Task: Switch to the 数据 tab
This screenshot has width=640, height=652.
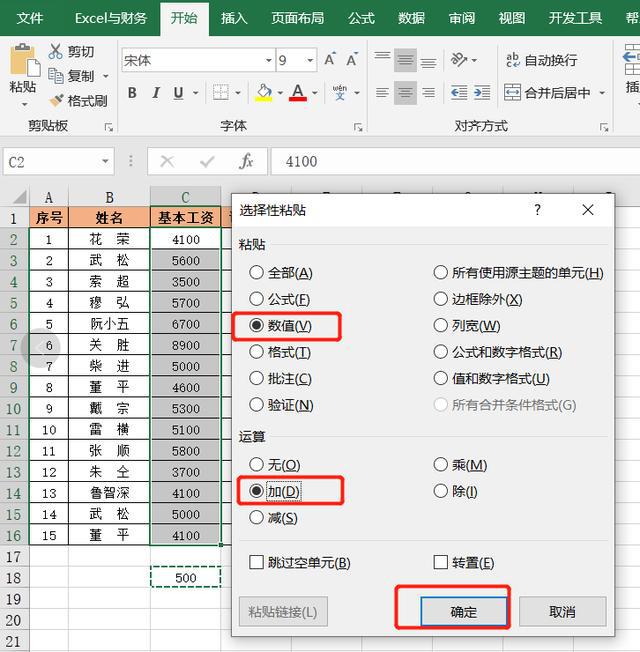Action: [x=411, y=18]
